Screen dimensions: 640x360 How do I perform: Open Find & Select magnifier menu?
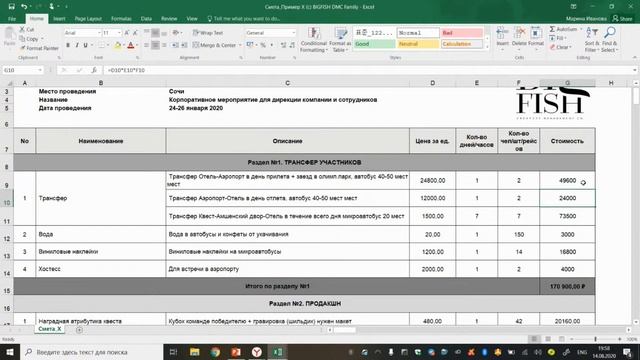click(609, 40)
